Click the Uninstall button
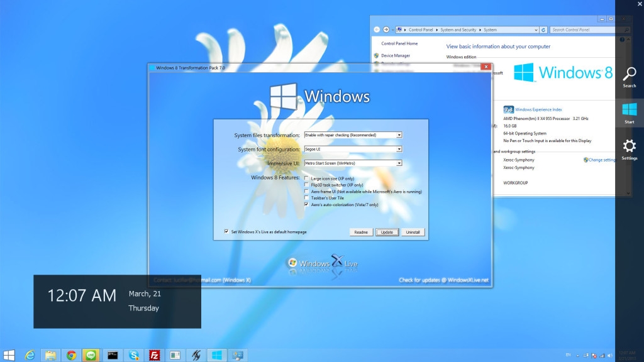 point(413,233)
